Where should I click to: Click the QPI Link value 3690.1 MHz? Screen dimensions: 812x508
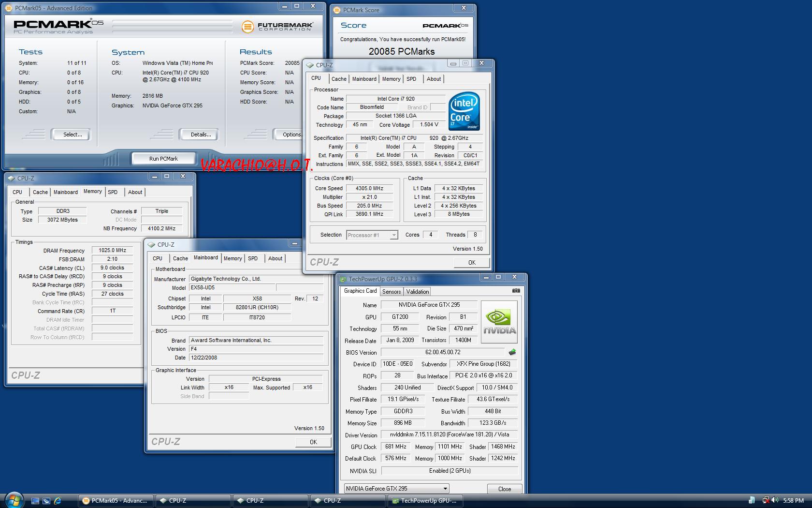(369, 214)
